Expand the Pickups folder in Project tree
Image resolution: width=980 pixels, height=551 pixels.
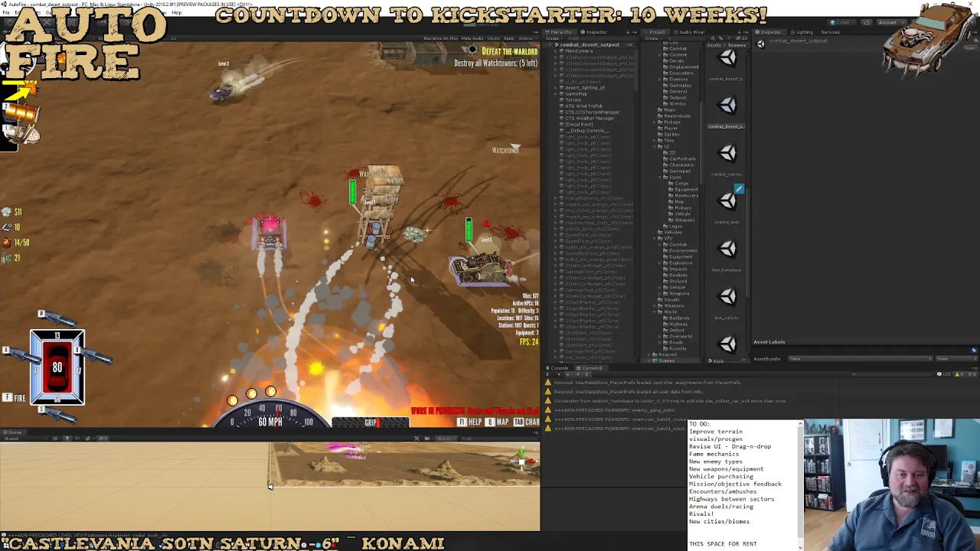point(656,122)
